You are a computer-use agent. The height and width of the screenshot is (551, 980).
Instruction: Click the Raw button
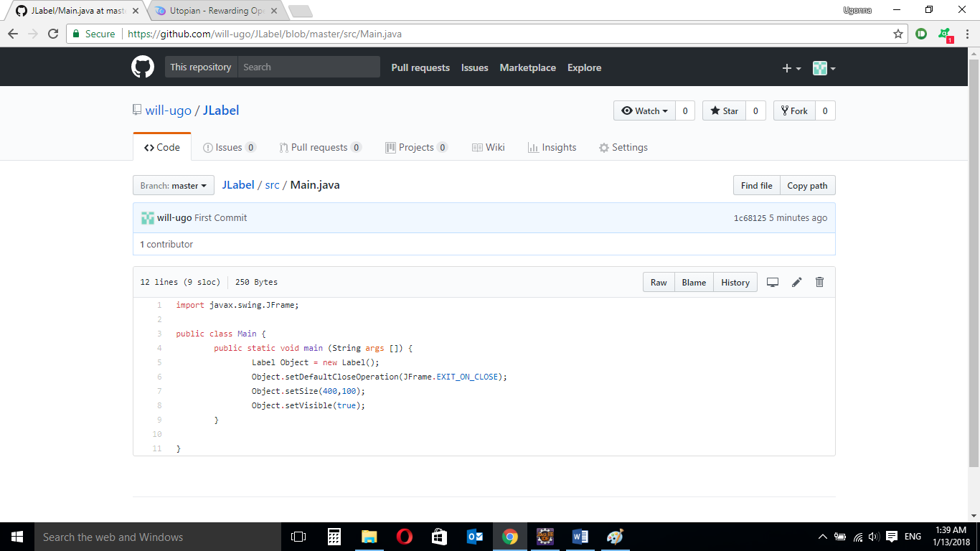(659, 283)
